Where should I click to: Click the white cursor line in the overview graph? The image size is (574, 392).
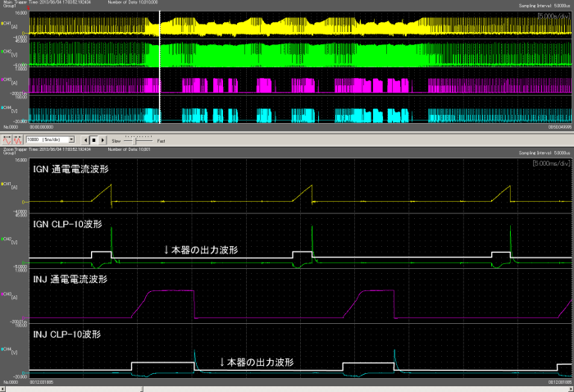tap(160, 67)
